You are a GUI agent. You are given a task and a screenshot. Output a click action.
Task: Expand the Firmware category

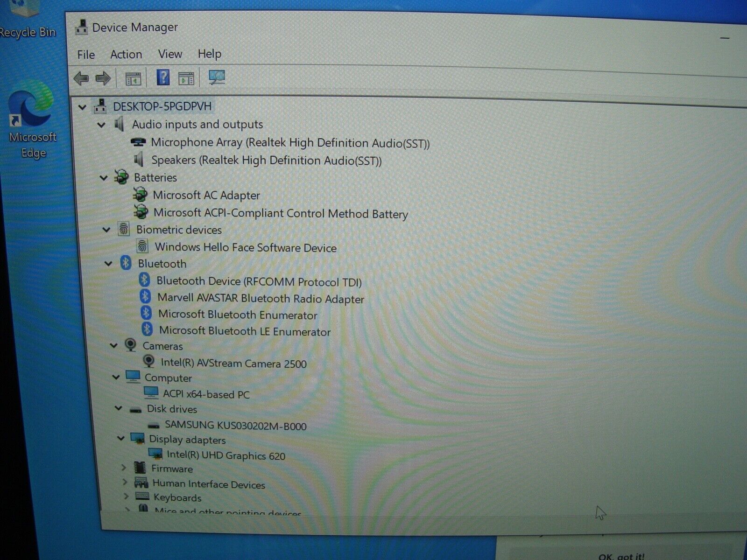click(124, 467)
